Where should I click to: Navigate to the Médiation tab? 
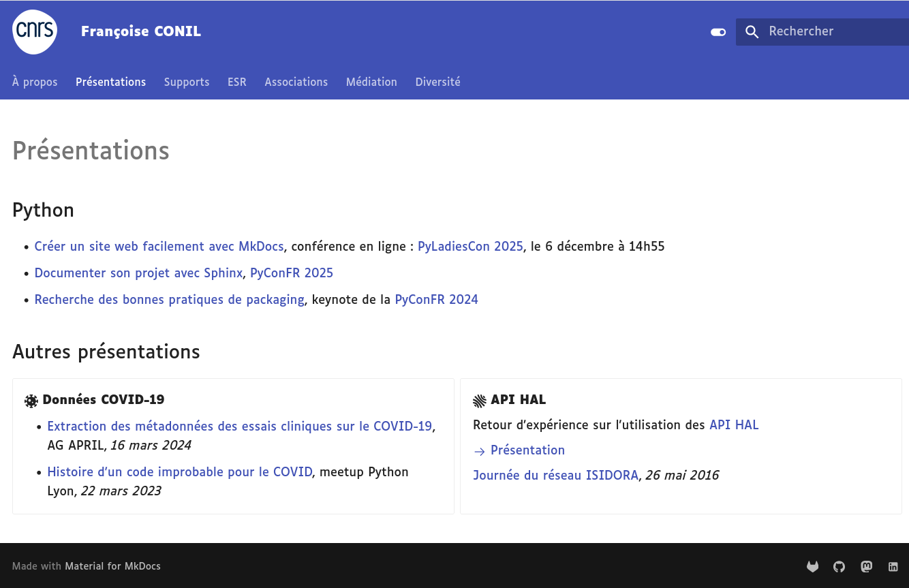pos(371,82)
